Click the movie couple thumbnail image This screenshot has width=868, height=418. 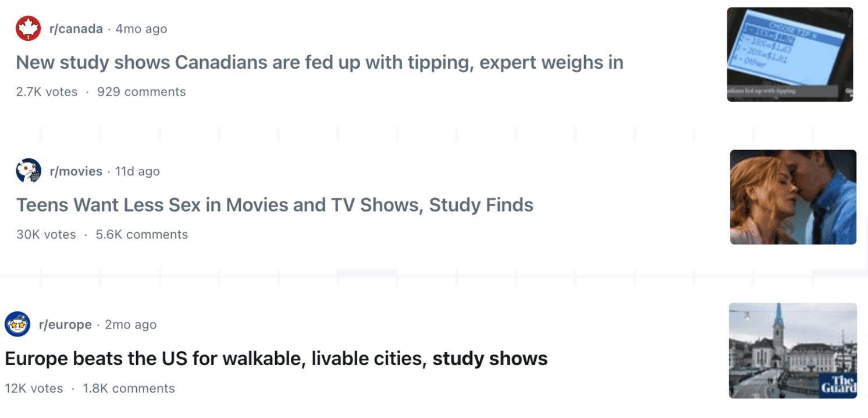[793, 197]
